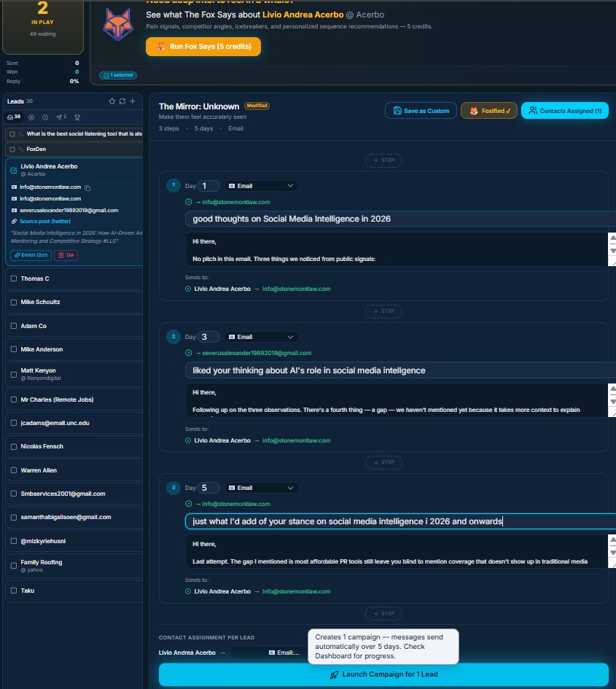Expand the Email channel dropdown for step 3
616x689 pixels.
(261, 488)
